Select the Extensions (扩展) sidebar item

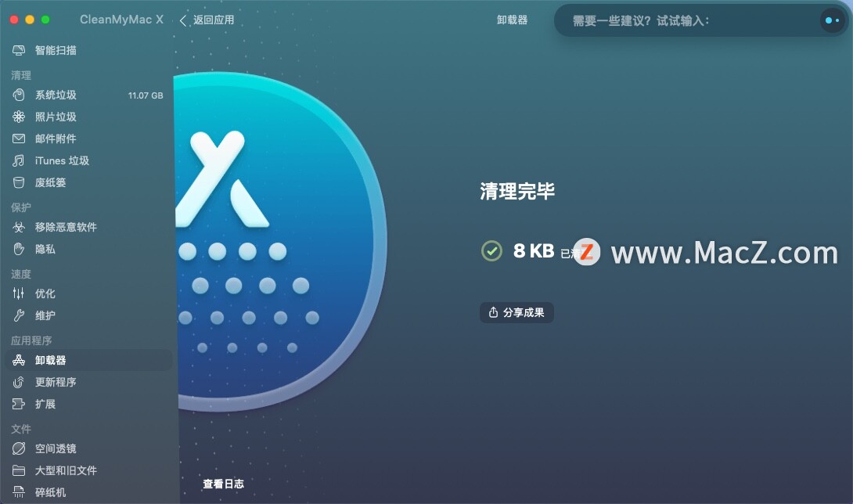88,404
